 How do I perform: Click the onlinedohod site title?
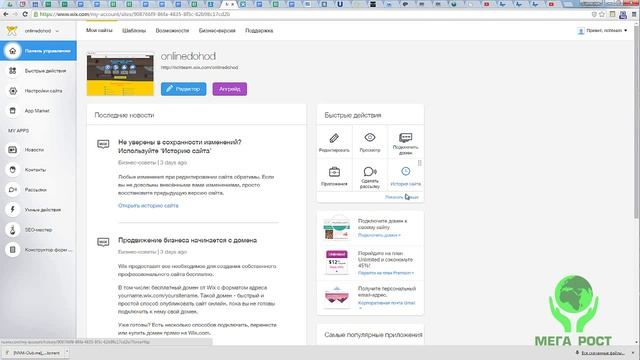[188, 56]
